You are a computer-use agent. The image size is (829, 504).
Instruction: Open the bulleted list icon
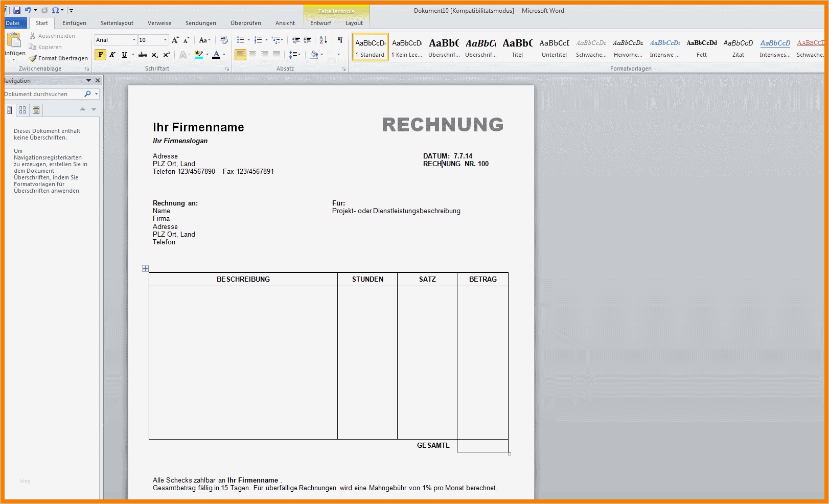tap(241, 39)
